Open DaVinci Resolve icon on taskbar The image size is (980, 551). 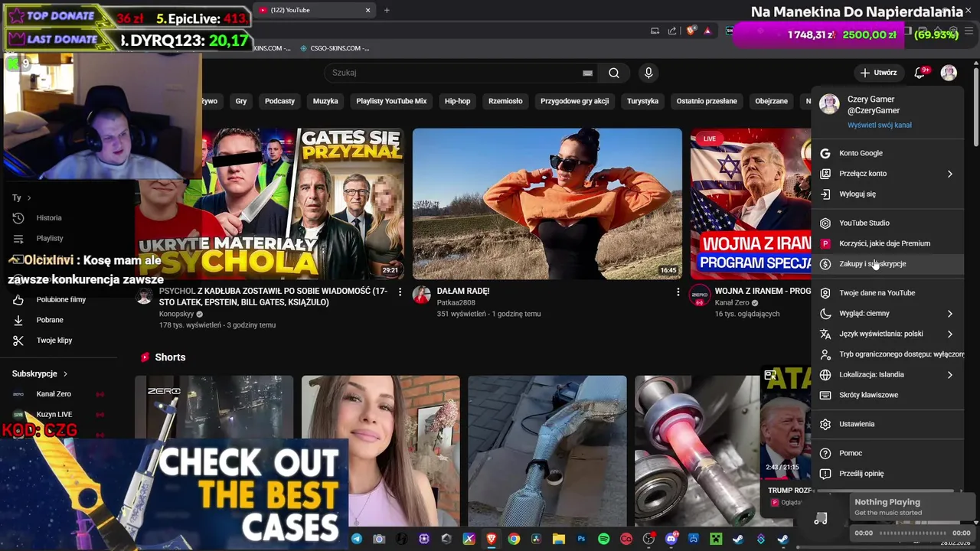pos(536,540)
